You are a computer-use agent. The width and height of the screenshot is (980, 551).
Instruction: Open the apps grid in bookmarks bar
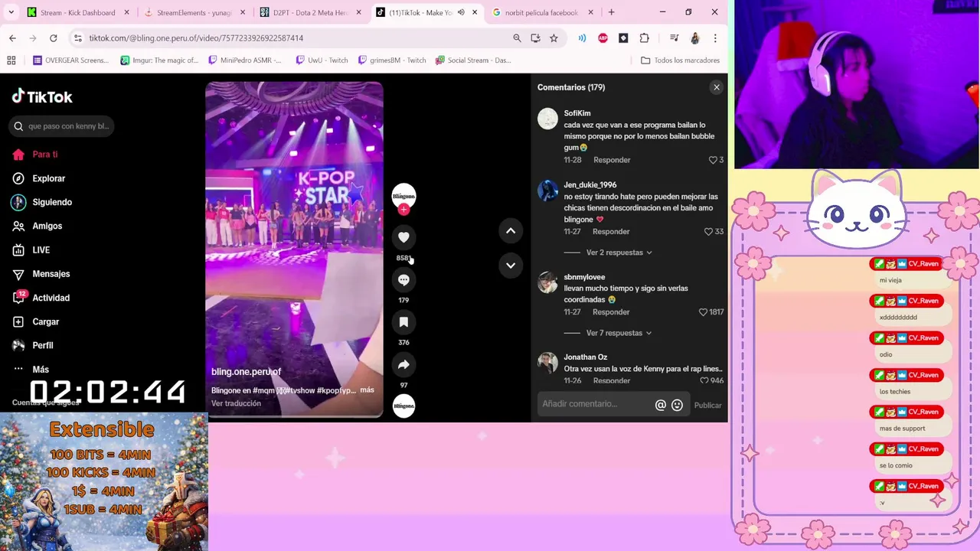click(11, 60)
